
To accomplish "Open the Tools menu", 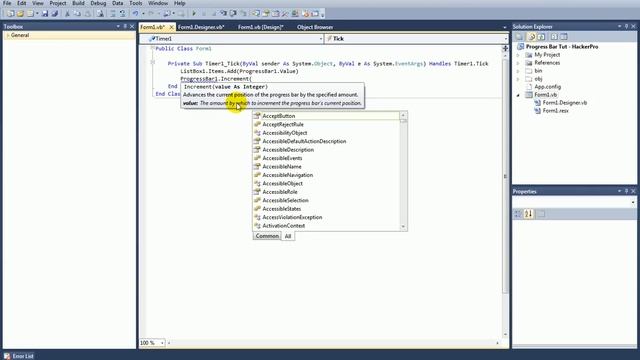I will 136,3.
